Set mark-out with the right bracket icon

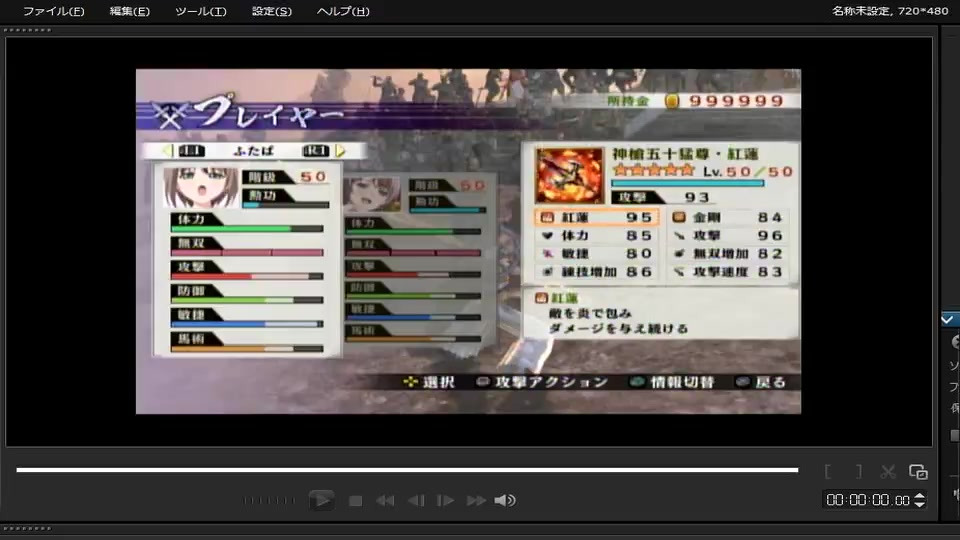(x=858, y=471)
